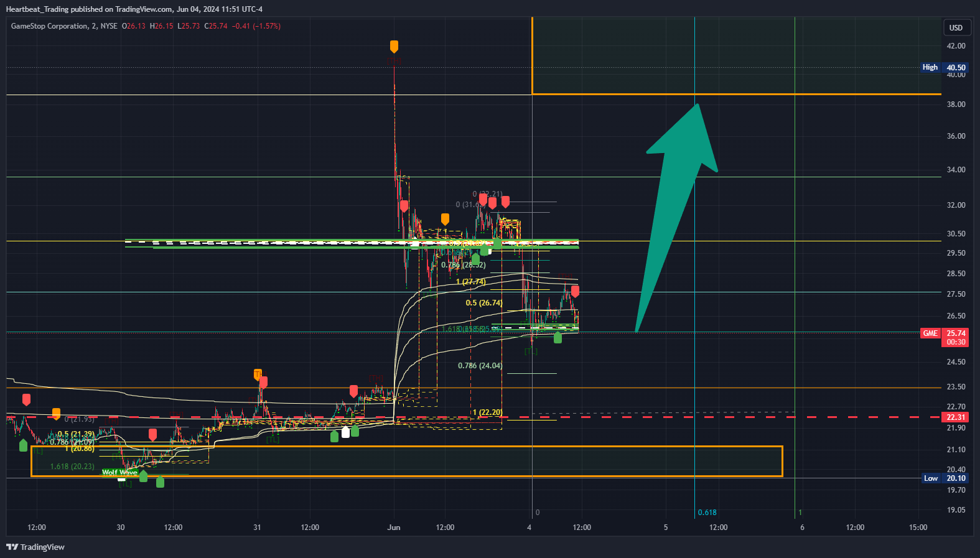The image size is (980, 558).
Task: Click orange marker beside the 0 (21.93) label
Action: pos(57,414)
